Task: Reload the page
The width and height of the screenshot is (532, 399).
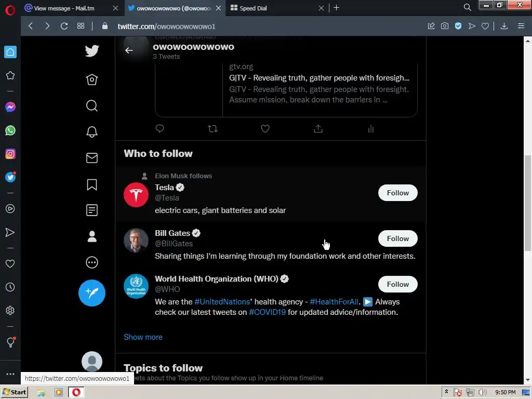Action: (x=64, y=26)
